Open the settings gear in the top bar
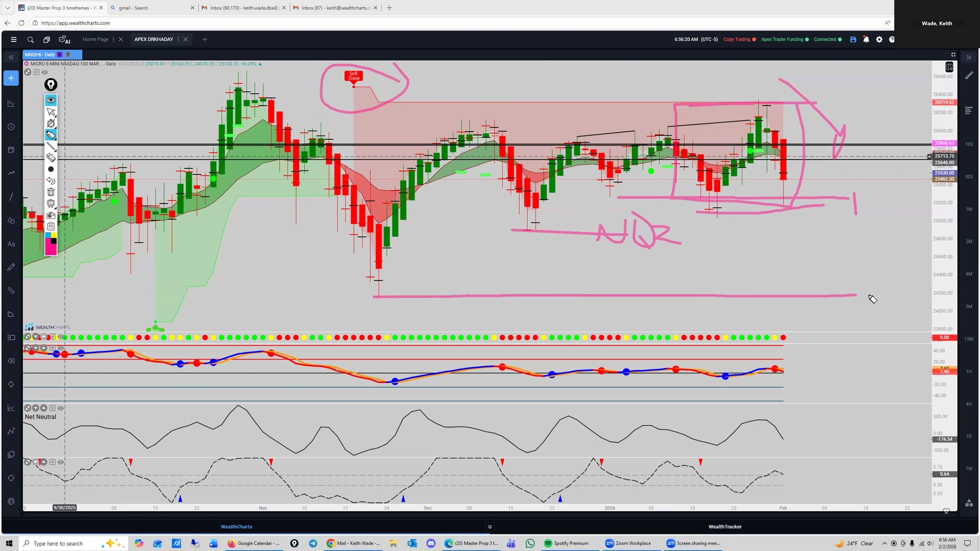 pos(879,39)
